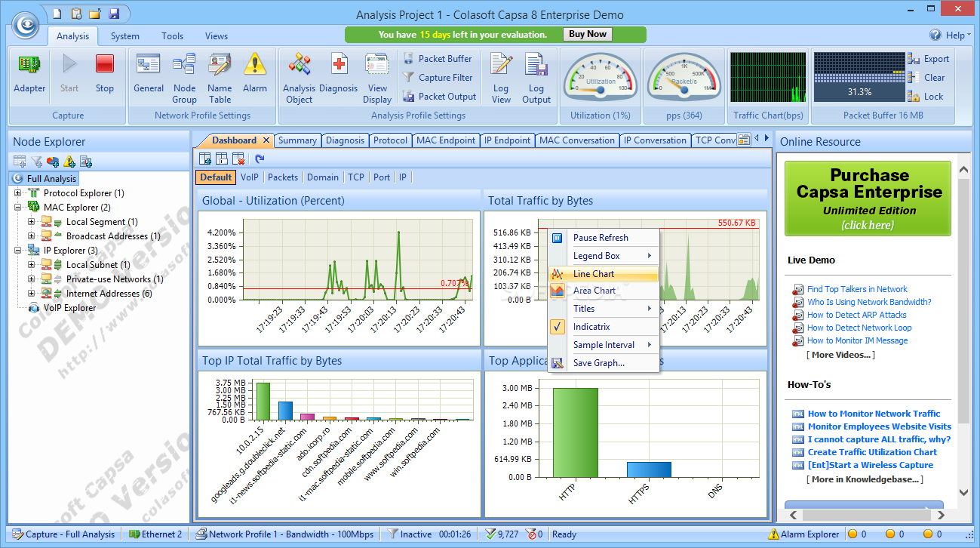Switch dashboard to Port view

pyautogui.click(x=382, y=177)
